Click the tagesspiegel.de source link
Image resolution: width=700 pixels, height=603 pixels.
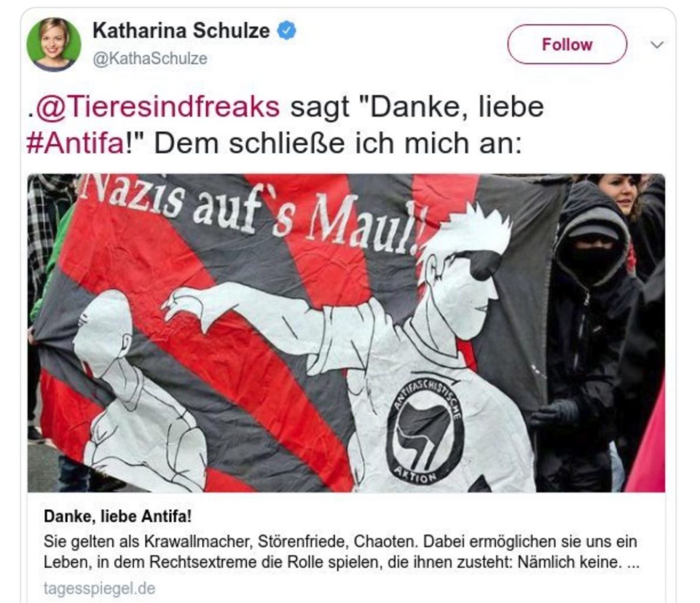point(99,588)
